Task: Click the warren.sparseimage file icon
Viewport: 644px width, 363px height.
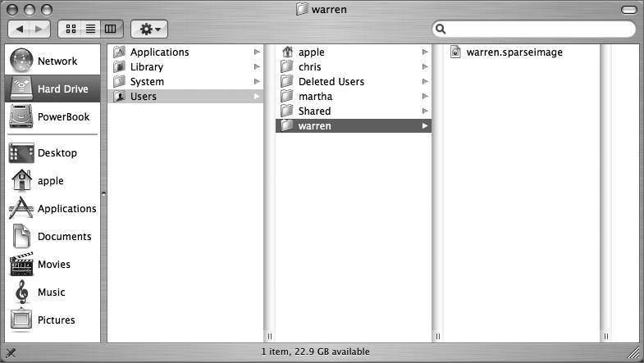Action: [x=455, y=52]
